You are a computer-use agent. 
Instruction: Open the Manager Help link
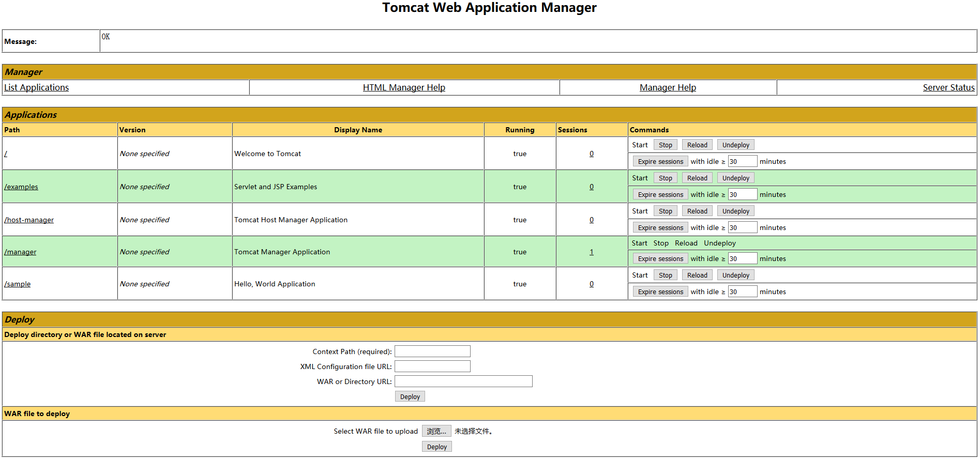pyautogui.click(x=668, y=87)
